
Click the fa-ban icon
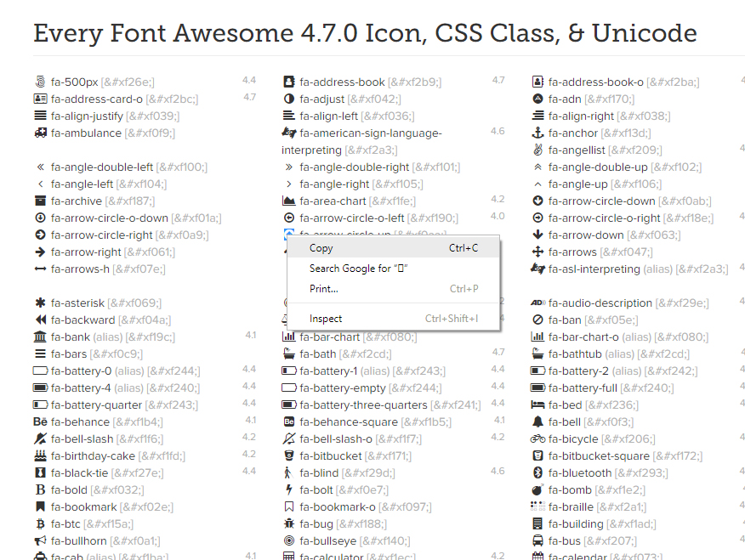(x=536, y=320)
